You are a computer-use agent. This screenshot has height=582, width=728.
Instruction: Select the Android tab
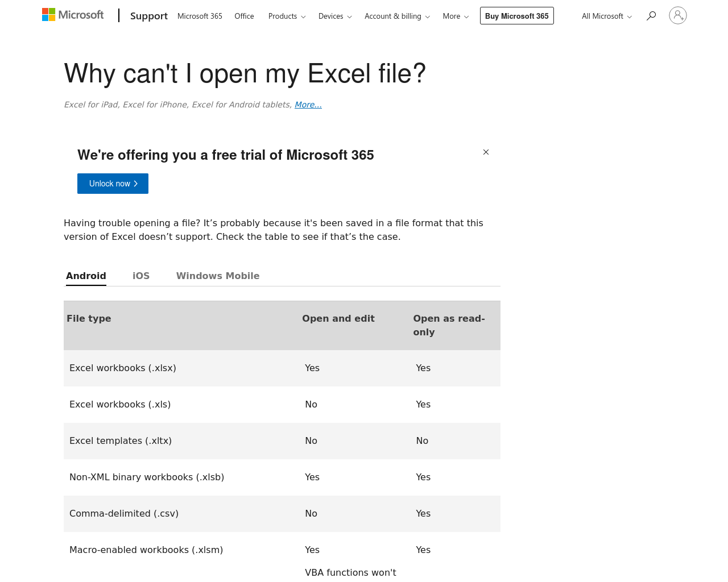point(86,276)
